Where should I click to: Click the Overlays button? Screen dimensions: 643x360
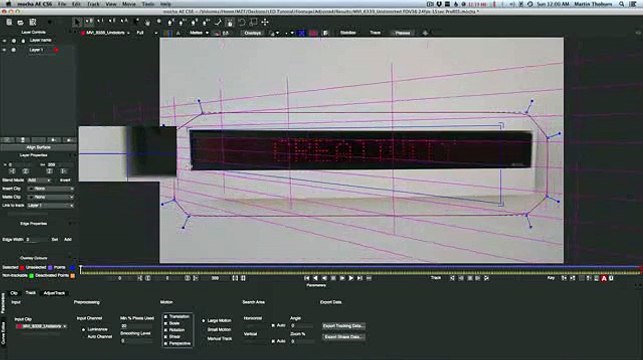coord(253,33)
